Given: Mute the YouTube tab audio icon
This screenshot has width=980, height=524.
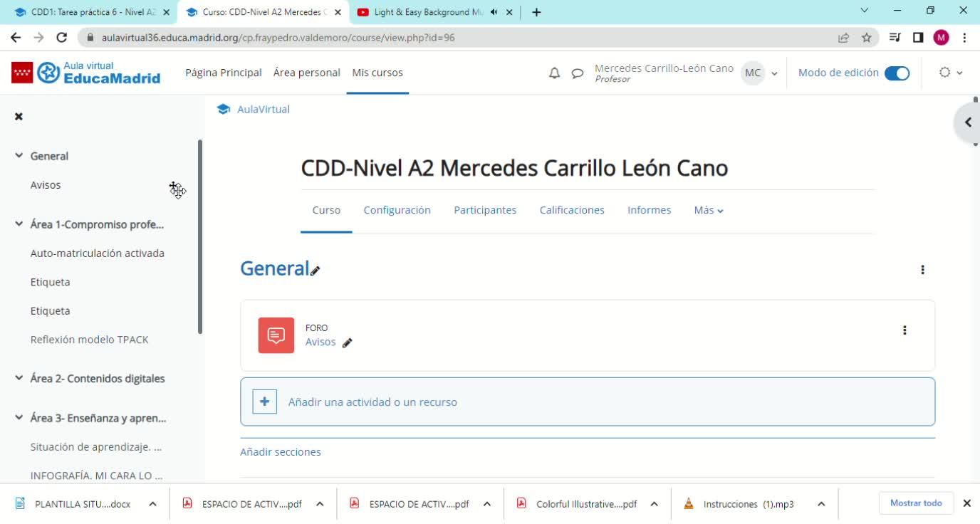Looking at the screenshot, I should pyautogui.click(x=494, y=12).
